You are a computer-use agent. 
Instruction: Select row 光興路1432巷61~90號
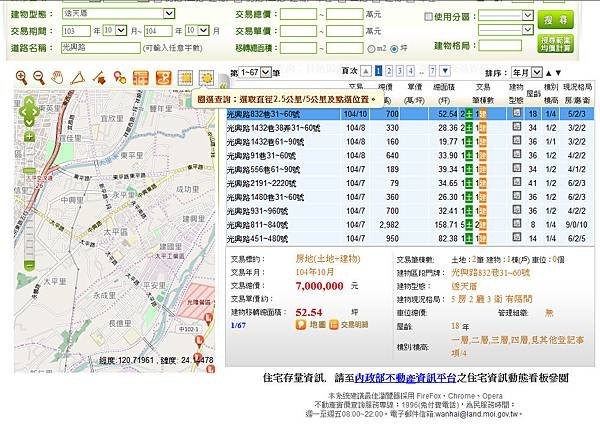410,142
